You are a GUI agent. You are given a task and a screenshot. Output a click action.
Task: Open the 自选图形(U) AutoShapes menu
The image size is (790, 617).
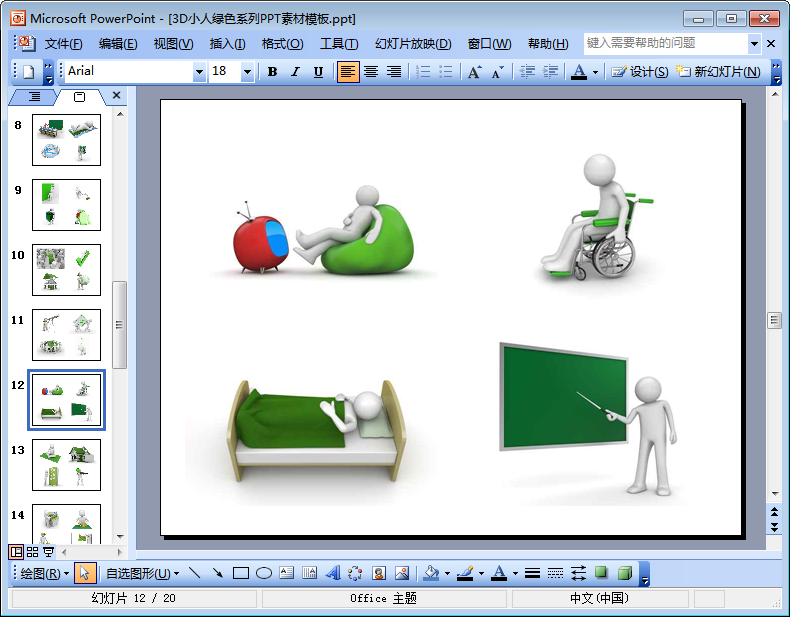click(143, 574)
